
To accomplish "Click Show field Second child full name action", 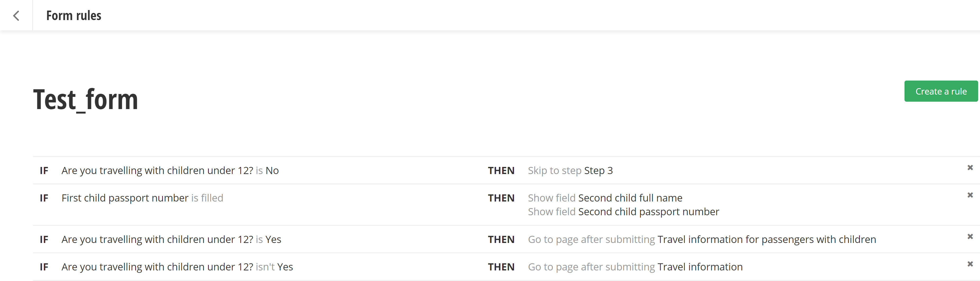I will point(605,198).
